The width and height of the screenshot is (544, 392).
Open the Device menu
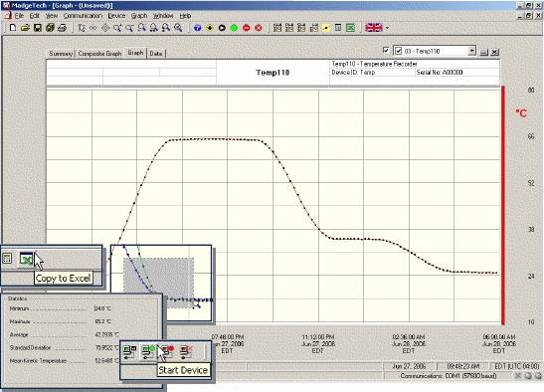[116, 16]
